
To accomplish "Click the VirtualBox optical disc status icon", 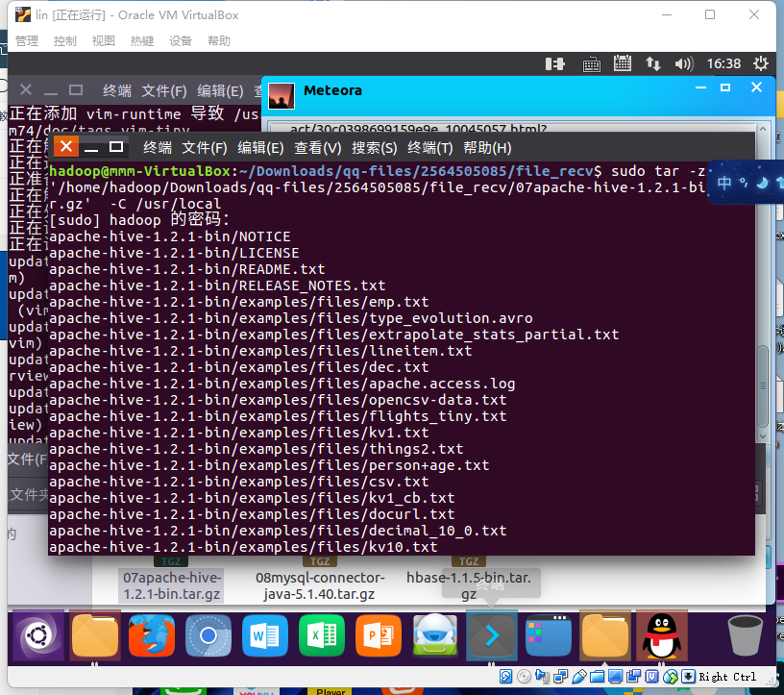I will [x=524, y=677].
